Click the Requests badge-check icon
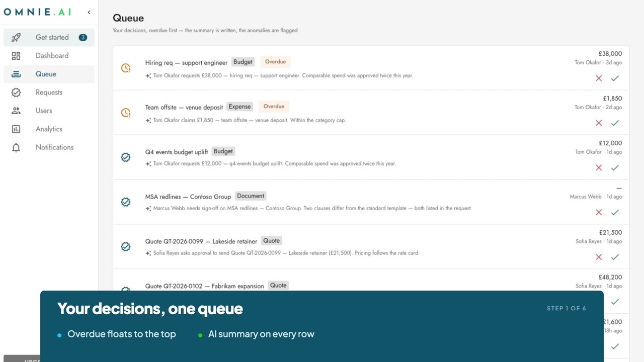 tap(16, 93)
